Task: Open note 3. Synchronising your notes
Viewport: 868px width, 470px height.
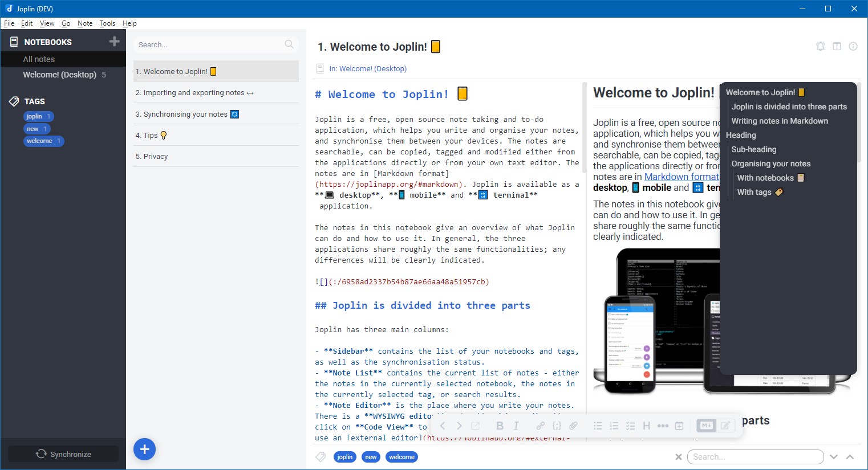Action: 216,114
